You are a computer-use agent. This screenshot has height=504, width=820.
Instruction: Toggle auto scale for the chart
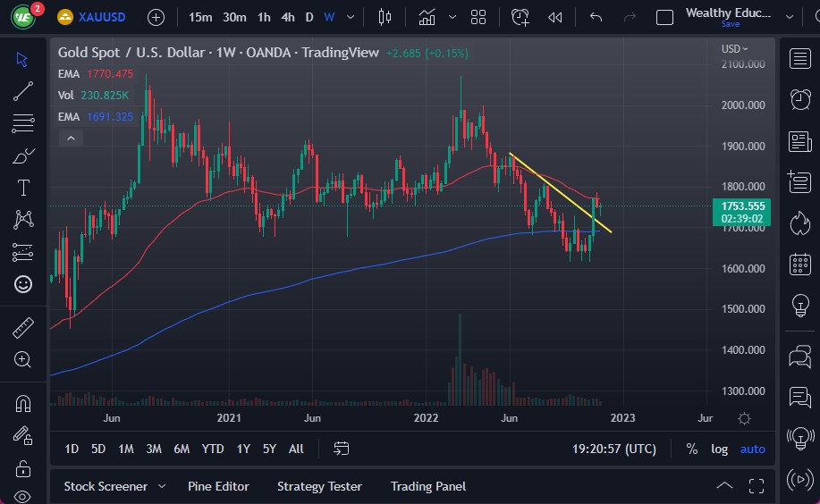752,449
